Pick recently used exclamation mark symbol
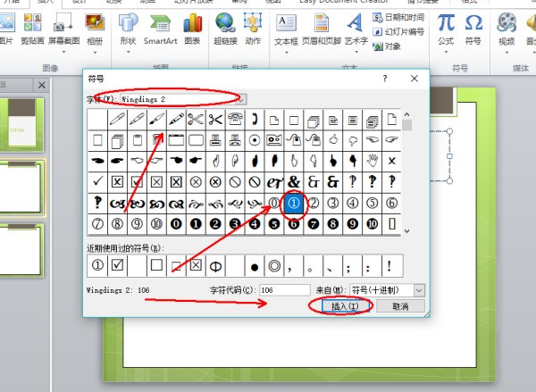 pos(389,265)
